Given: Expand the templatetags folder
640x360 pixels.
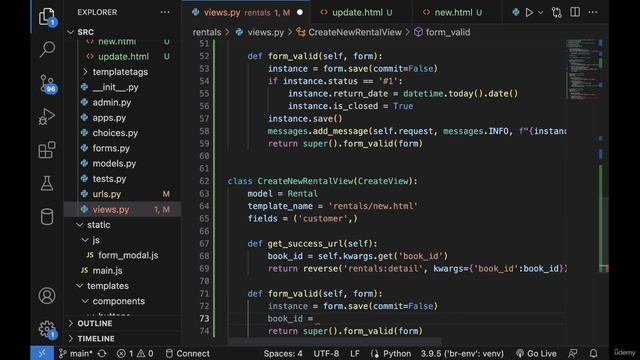Looking at the screenshot, I should [120, 72].
